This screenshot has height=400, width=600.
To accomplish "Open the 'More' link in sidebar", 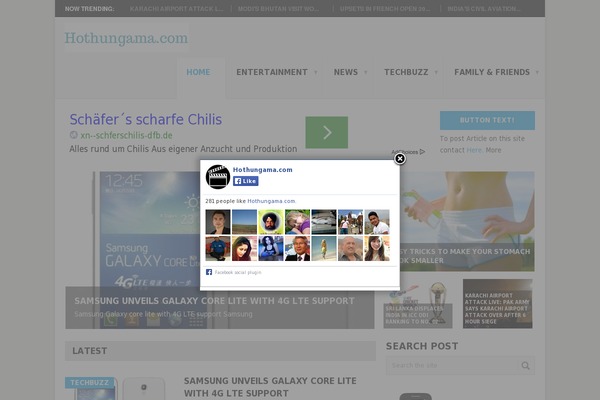I will click(x=493, y=150).
